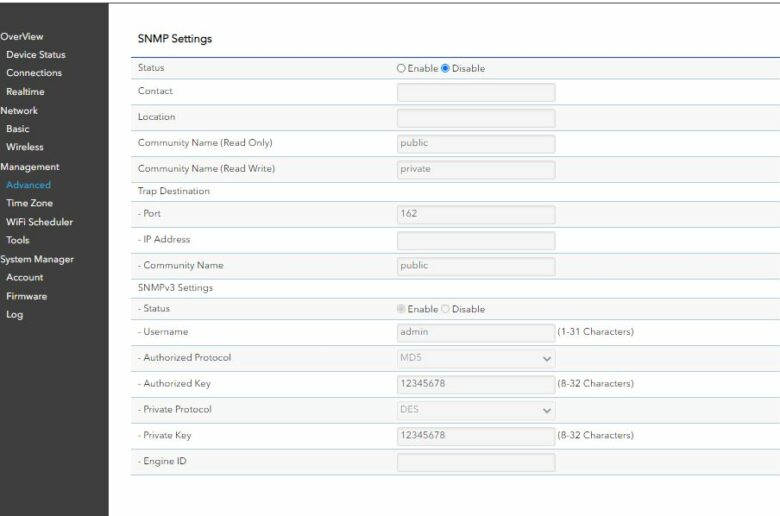
Task: Select the Advanced management page
Action: (x=28, y=185)
